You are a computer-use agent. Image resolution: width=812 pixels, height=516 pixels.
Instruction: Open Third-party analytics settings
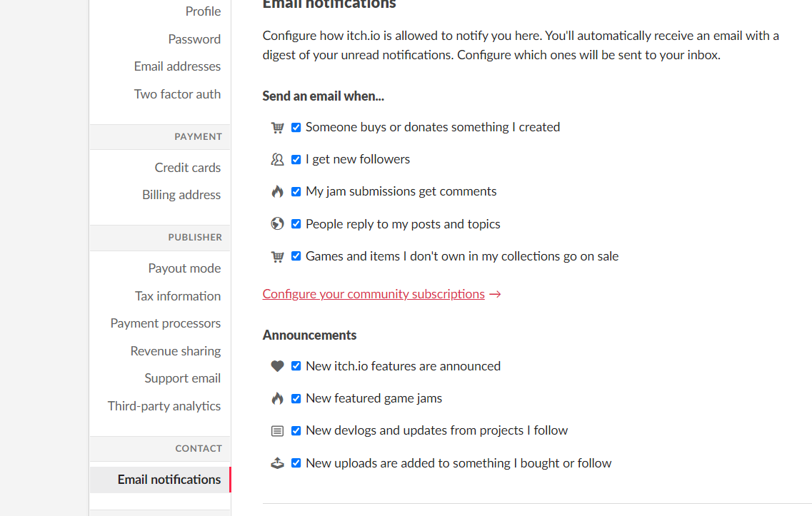point(164,406)
